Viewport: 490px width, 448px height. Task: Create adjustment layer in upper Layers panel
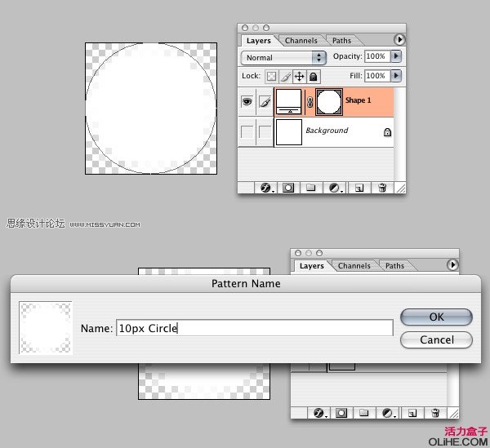[x=335, y=188]
